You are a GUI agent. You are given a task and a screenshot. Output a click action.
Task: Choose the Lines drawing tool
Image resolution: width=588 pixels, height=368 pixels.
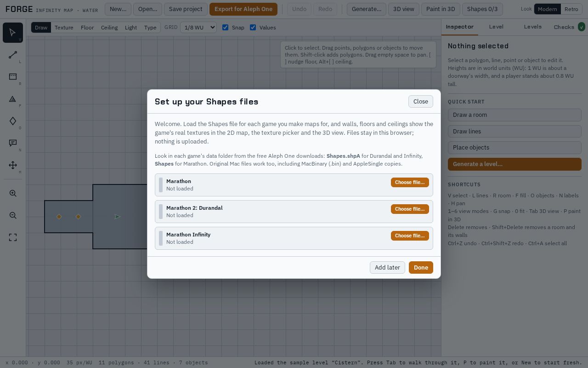(13, 55)
